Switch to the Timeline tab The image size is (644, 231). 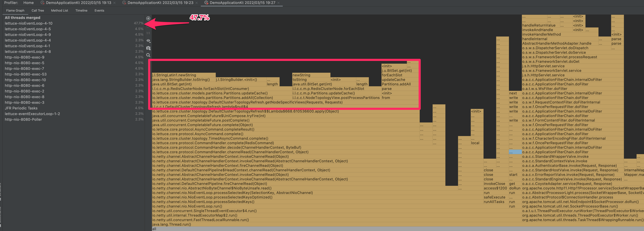(81, 10)
